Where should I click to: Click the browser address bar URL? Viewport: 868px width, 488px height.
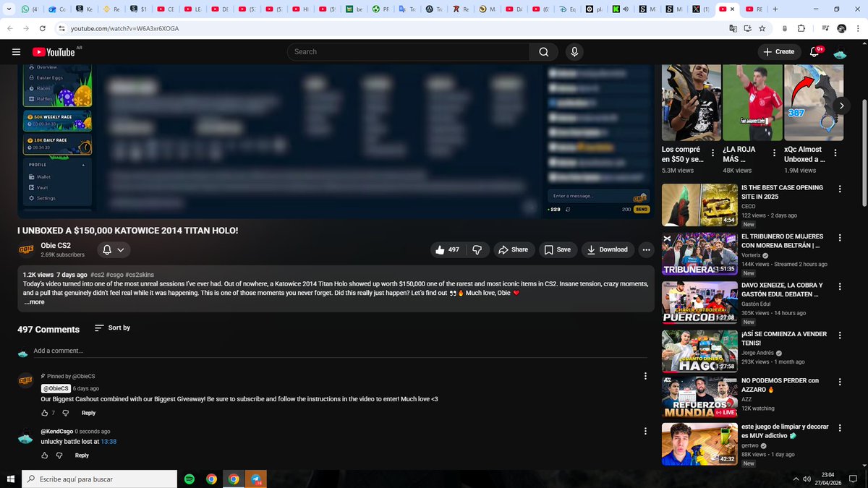point(124,28)
